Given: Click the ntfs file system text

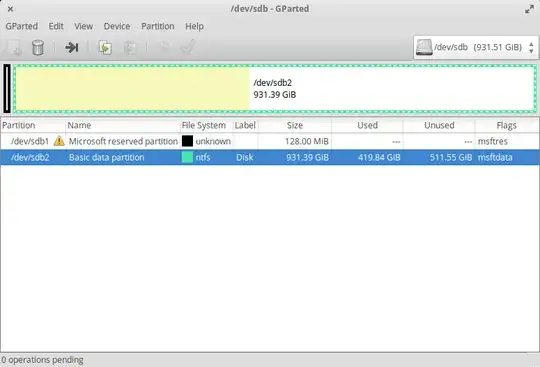Looking at the screenshot, I should [203, 157].
